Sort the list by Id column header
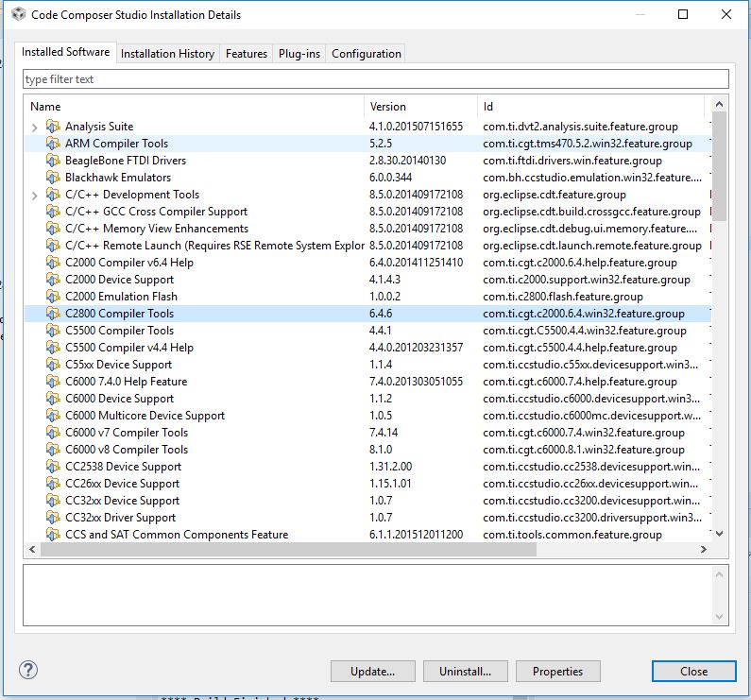Viewport: 751px width, 700px height. pyautogui.click(x=590, y=107)
